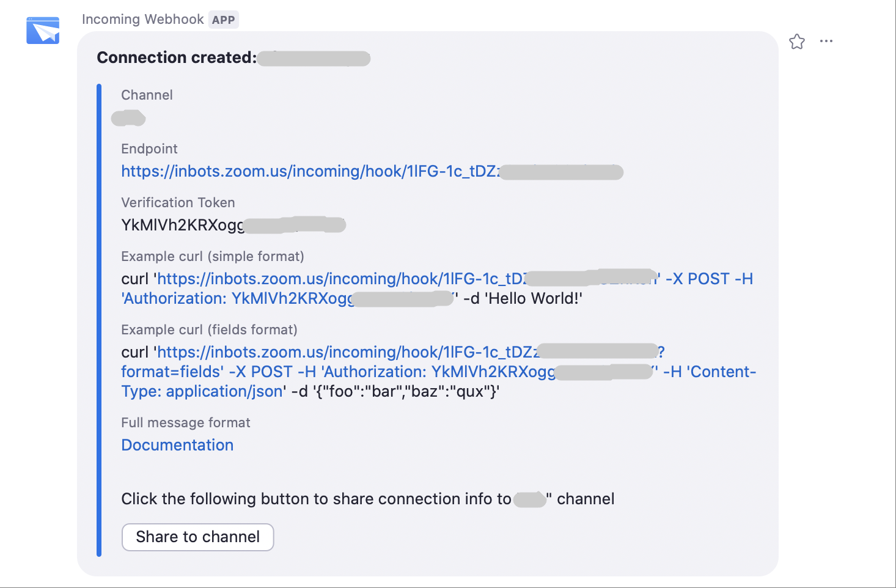Click the "Type: application/json" link text

202,392
